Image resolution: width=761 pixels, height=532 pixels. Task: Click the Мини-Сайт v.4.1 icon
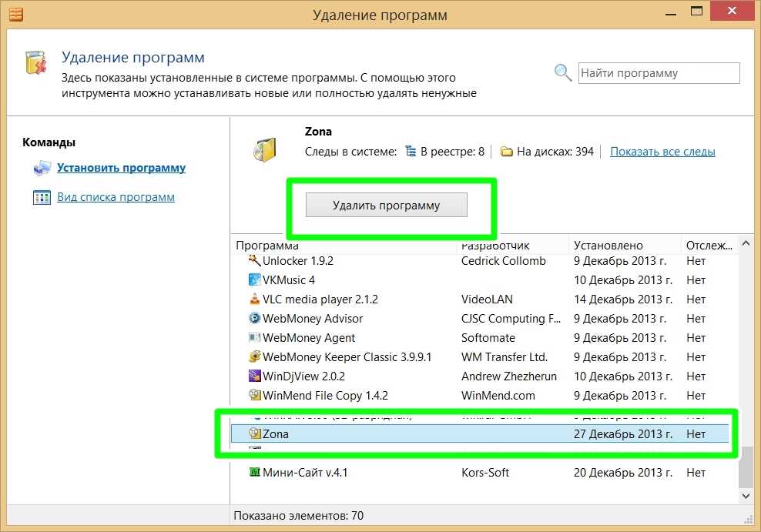[x=255, y=473]
